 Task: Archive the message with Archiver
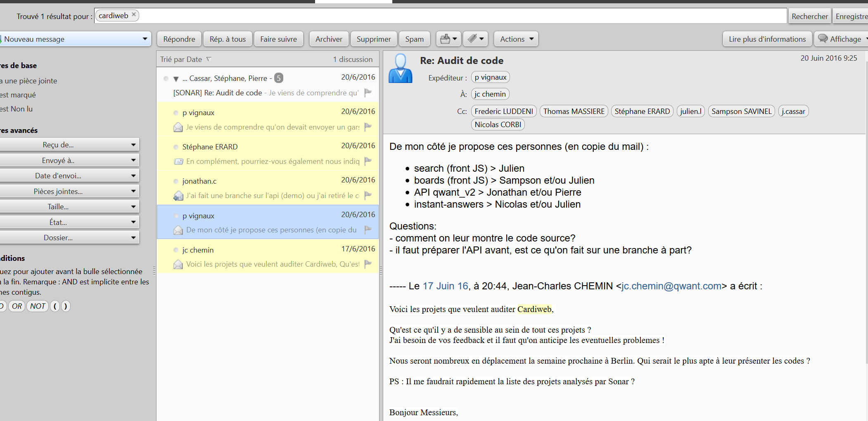point(329,39)
